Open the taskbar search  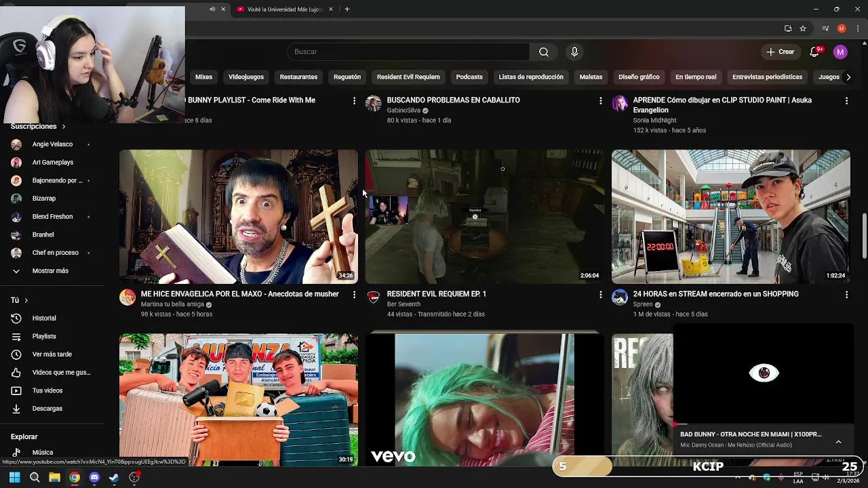[x=35, y=478]
